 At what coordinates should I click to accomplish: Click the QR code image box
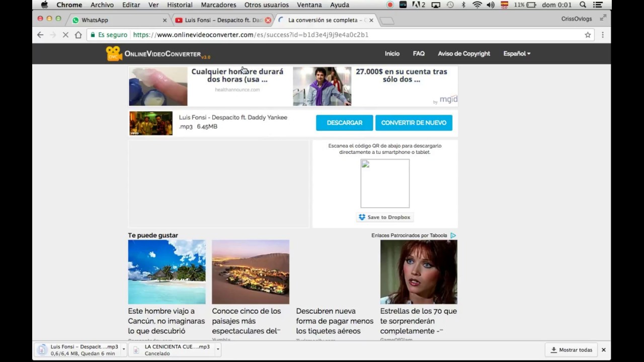tap(385, 184)
